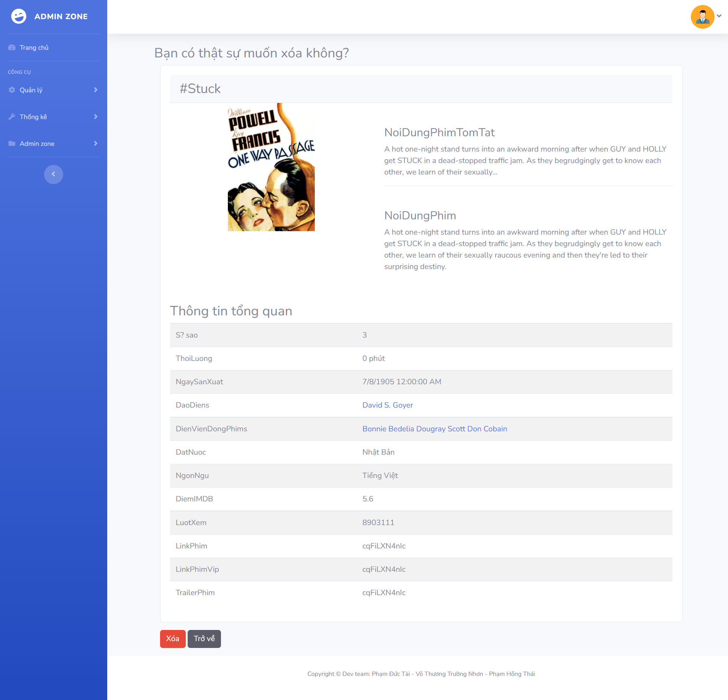Click the Trang chủ dashboard icon
This screenshot has width=728, height=700.
[x=12, y=47]
